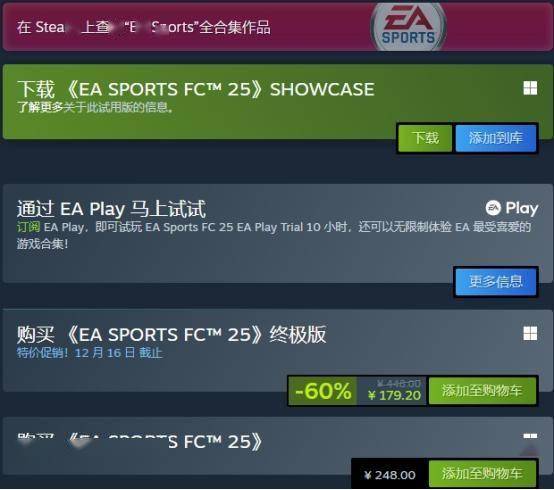Click Windows icon in standard edition panel
This screenshot has width=554, height=490.
(530, 437)
